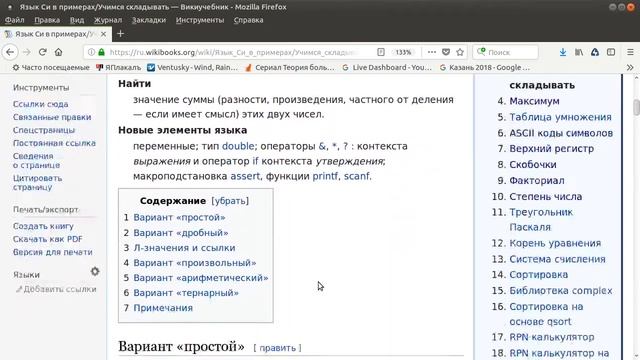The image size is (640, 360).
Task: Open chapter RPN калькулятор item 17
Action: (x=551, y=337)
